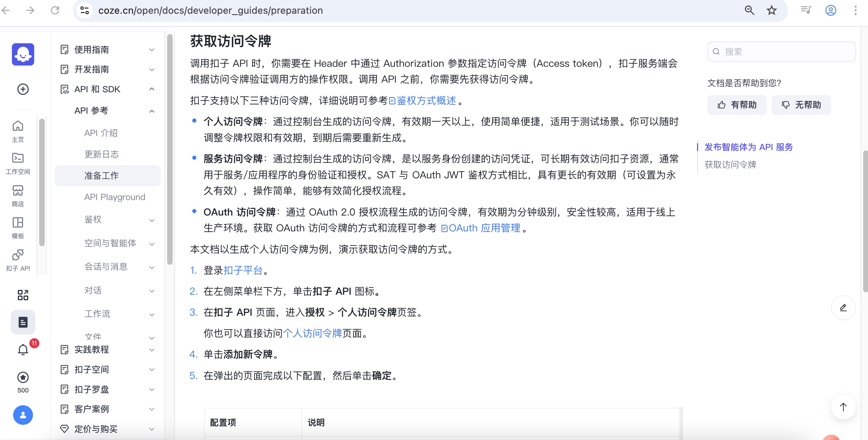The width and height of the screenshot is (868, 440).
Task: Open the user avatar at sidebar bottom
Action: [23, 415]
